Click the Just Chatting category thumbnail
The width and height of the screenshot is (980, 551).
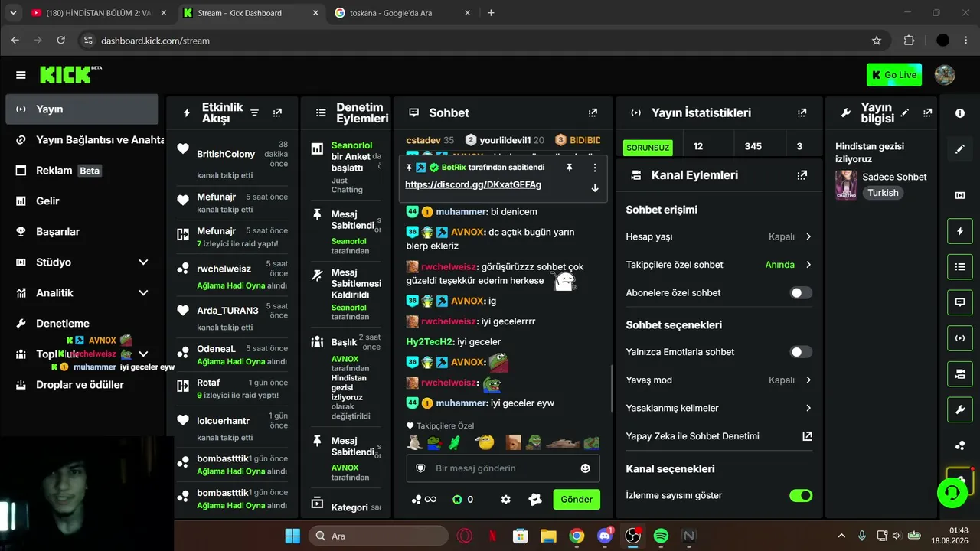coord(846,185)
